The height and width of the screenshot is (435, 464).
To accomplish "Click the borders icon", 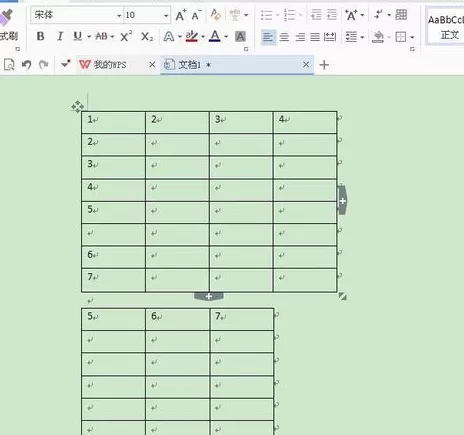I will (x=401, y=37).
